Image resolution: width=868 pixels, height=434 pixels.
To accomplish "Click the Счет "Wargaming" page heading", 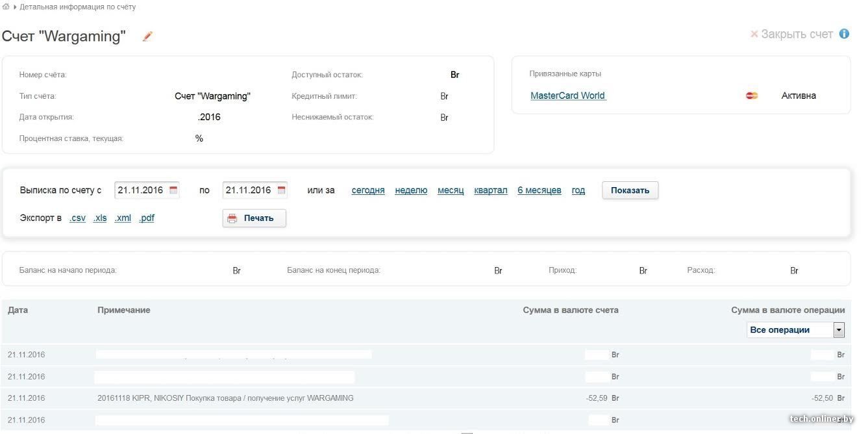I will tap(64, 36).
